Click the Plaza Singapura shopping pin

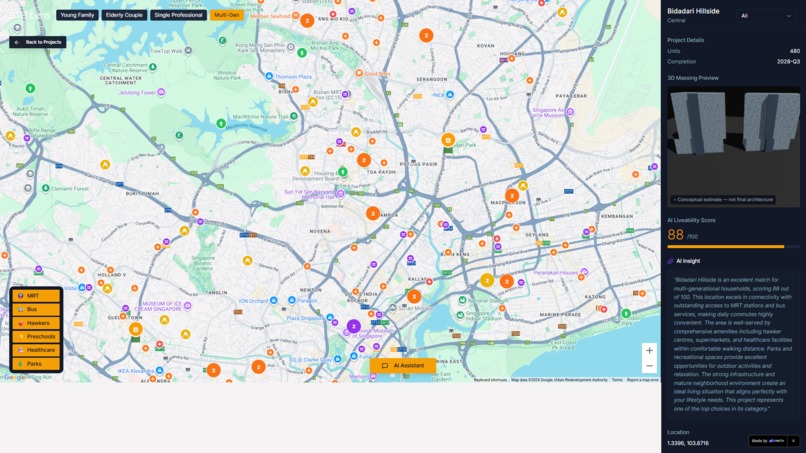(330, 318)
